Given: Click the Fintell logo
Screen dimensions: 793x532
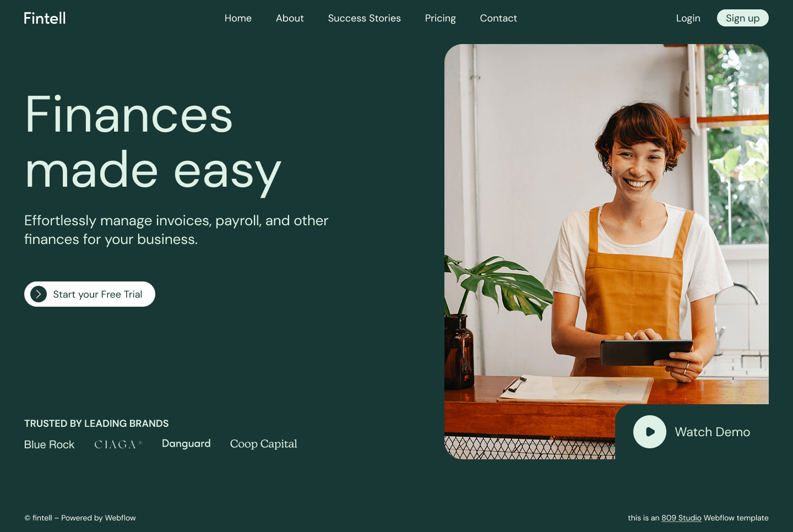Looking at the screenshot, I should point(45,18).
